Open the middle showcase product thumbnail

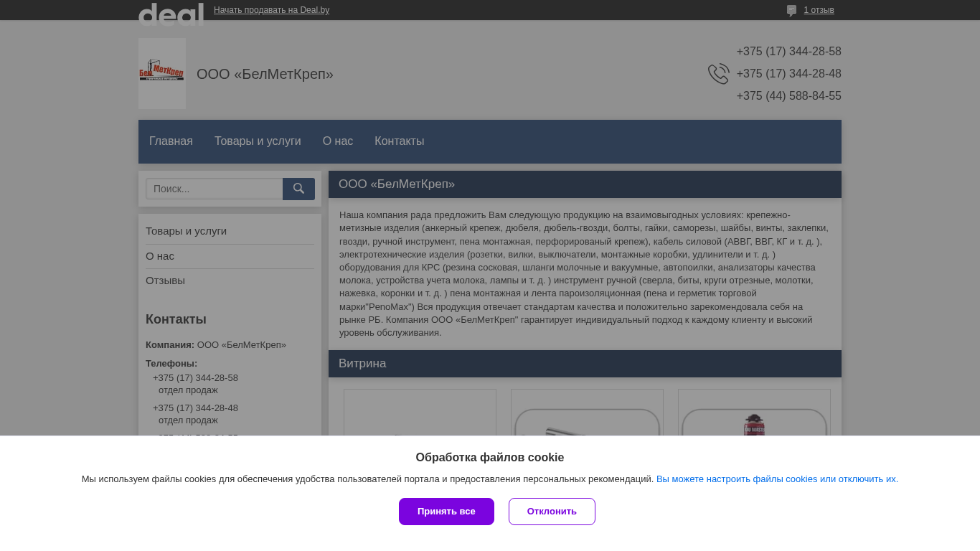587,416
